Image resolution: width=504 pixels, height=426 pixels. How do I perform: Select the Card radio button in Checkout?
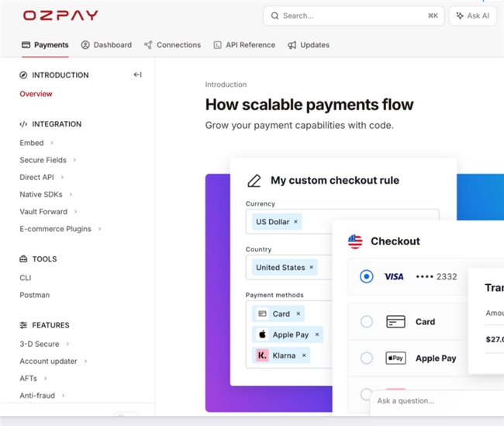tap(367, 322)
